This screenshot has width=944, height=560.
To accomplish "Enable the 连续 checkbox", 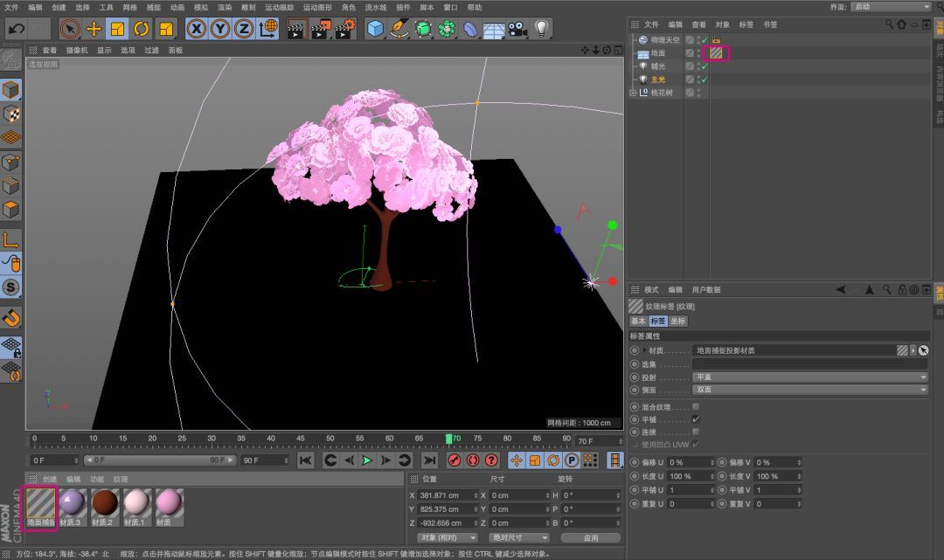I will point(696,431).
